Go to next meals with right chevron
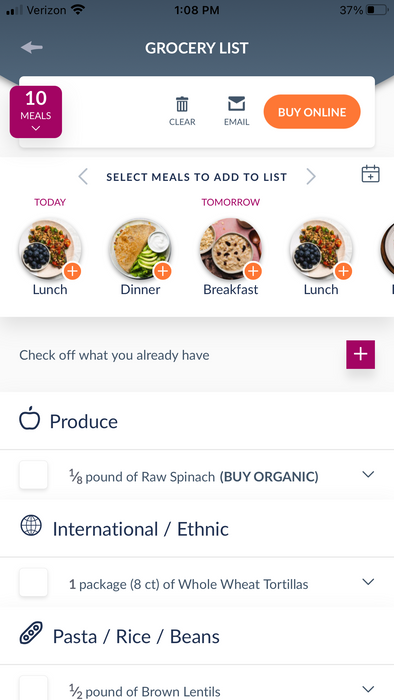This screenshot has height=700, width=394. 311,177
